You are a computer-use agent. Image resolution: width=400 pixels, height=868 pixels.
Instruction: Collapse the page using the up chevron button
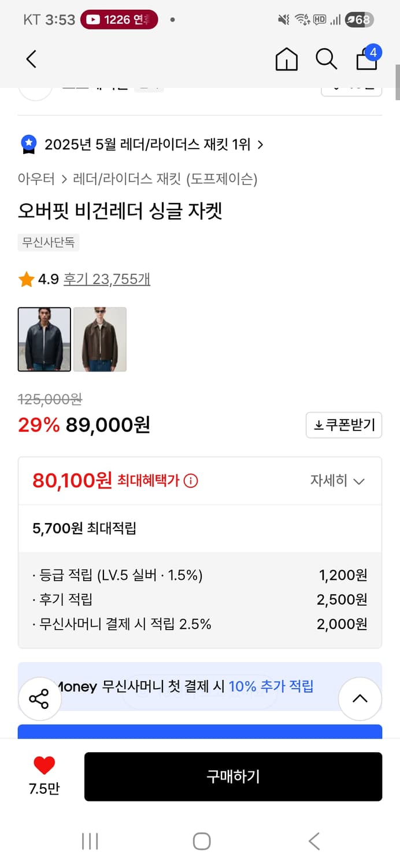360,698
